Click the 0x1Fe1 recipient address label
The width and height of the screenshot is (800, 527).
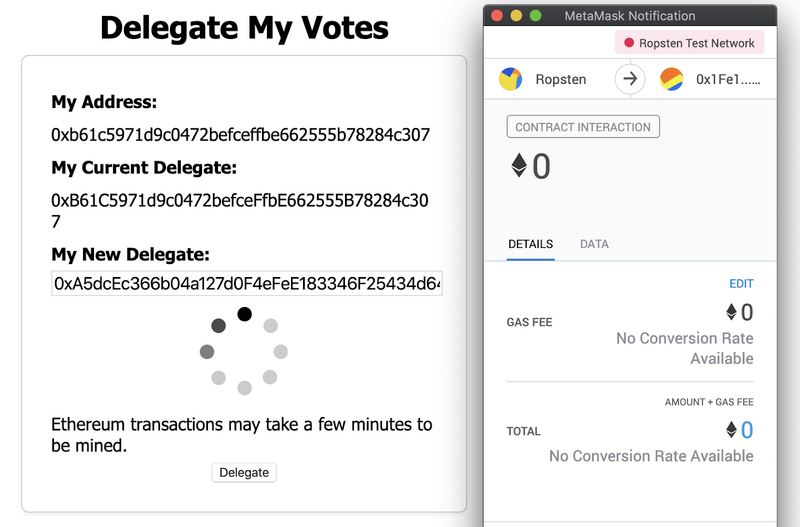728,79
